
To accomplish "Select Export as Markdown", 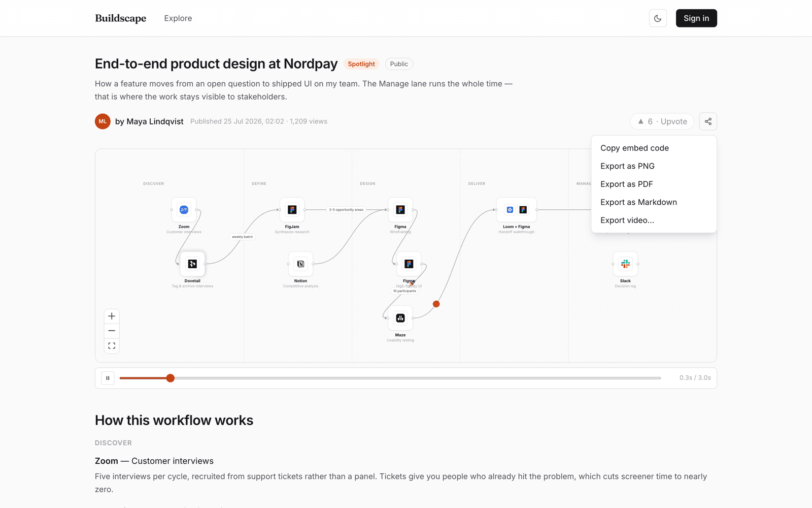I will (x=654, y=202).
